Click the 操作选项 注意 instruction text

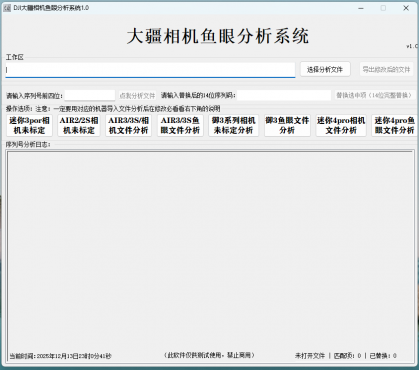point(113,109)
